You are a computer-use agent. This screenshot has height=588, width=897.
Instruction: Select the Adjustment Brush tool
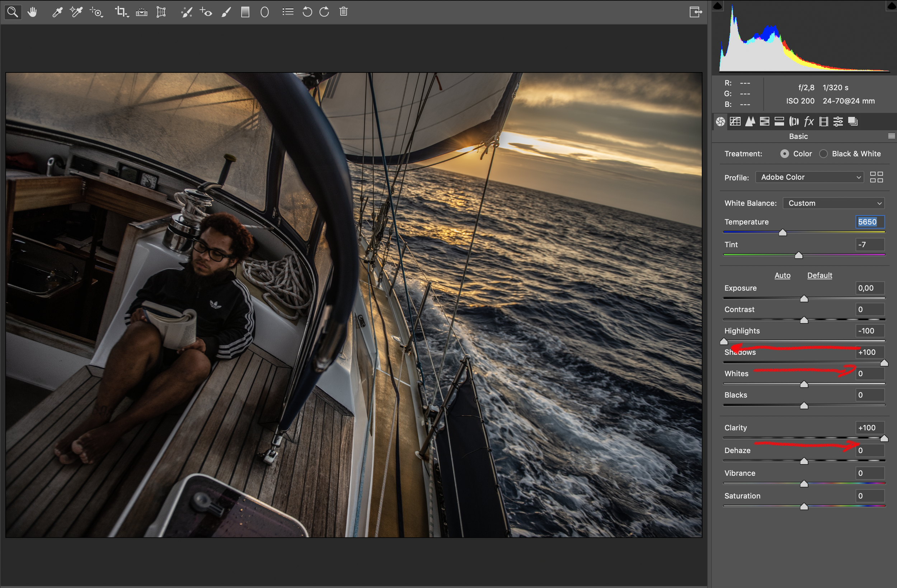(226, 12)
